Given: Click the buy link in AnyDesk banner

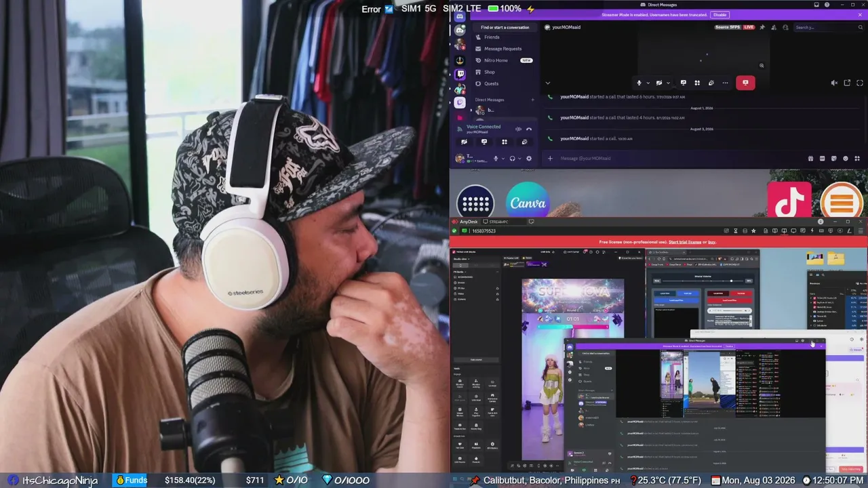Looking at the screenshot, I should coord(712,242).
